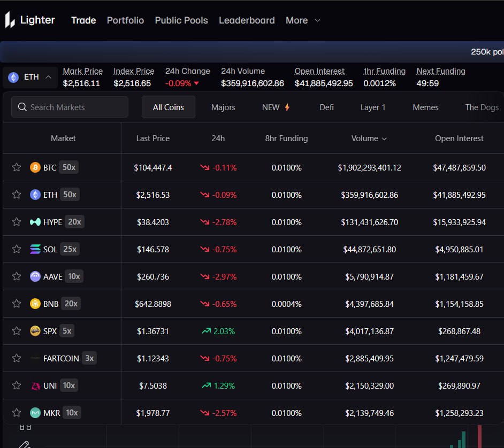
Task: Click the SPX coin icon
Action: pyautogui.click(x=35, y=331)
